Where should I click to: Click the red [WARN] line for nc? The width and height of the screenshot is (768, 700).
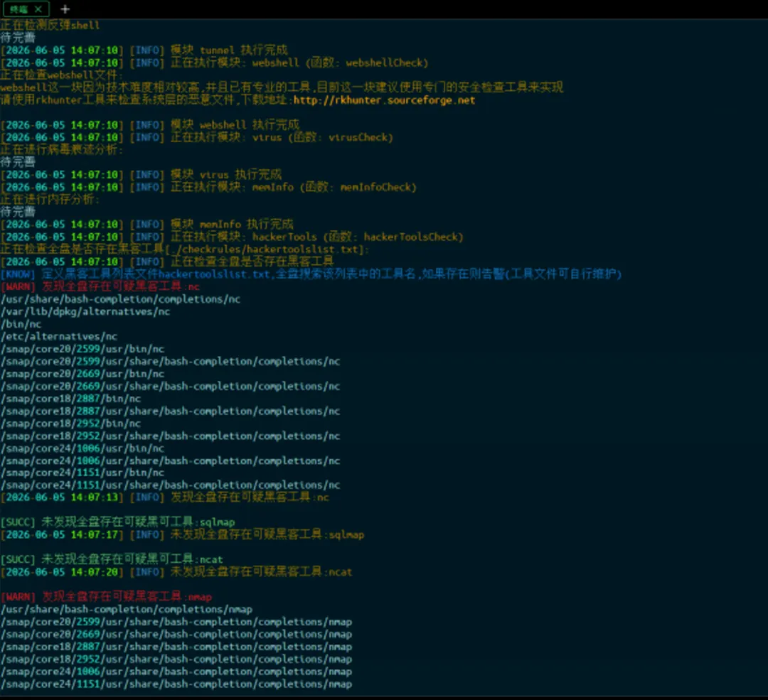pos(100,286)
